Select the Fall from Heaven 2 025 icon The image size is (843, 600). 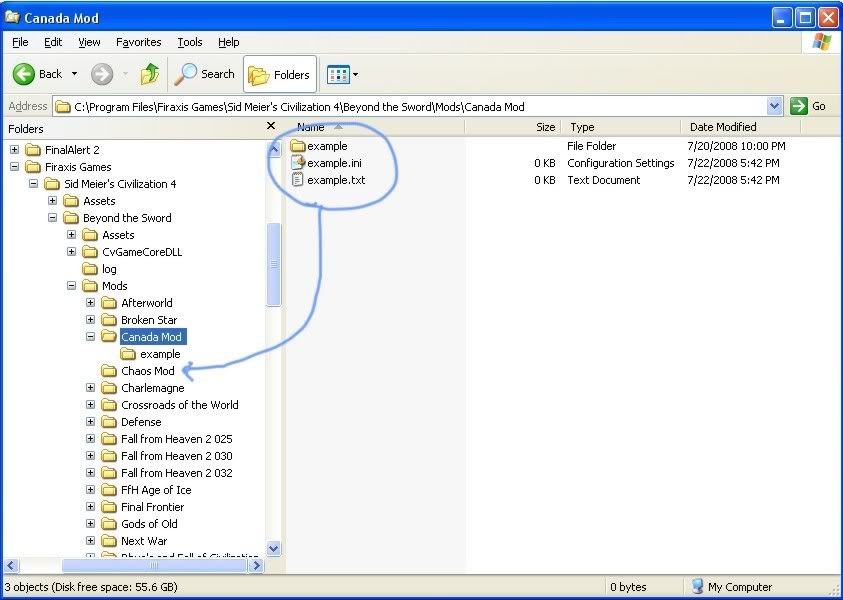tap(109, 439)
